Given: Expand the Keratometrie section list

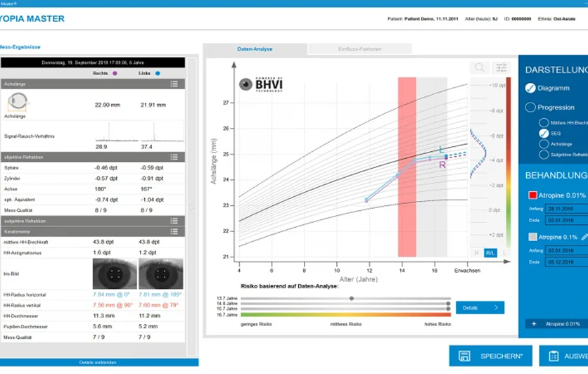Looking at the screenshot, I should [x=174, y=231].
